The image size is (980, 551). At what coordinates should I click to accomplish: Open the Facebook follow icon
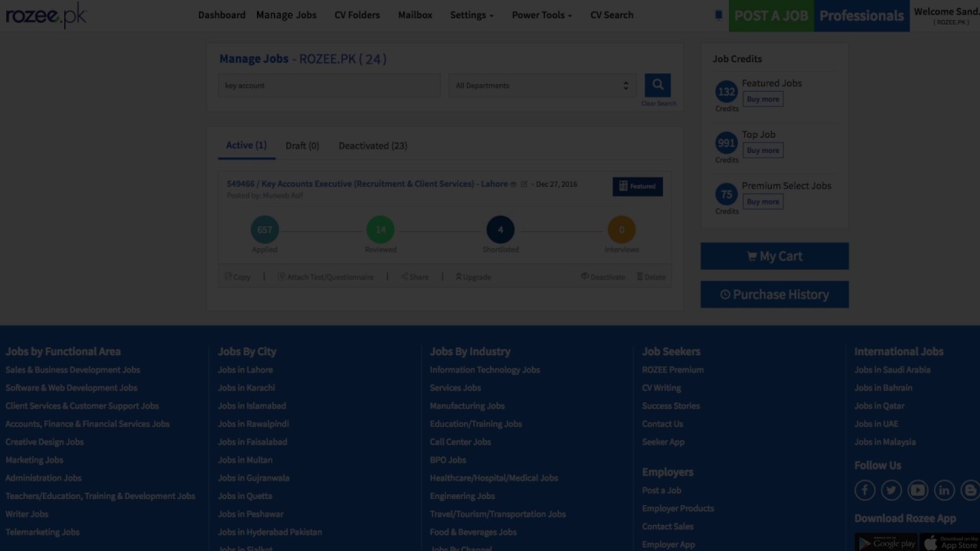coord(865,490)
